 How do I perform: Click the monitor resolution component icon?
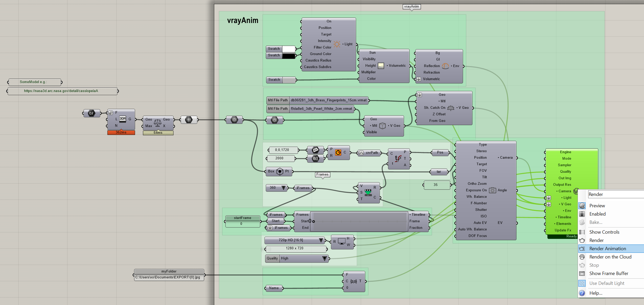point(342,242)
